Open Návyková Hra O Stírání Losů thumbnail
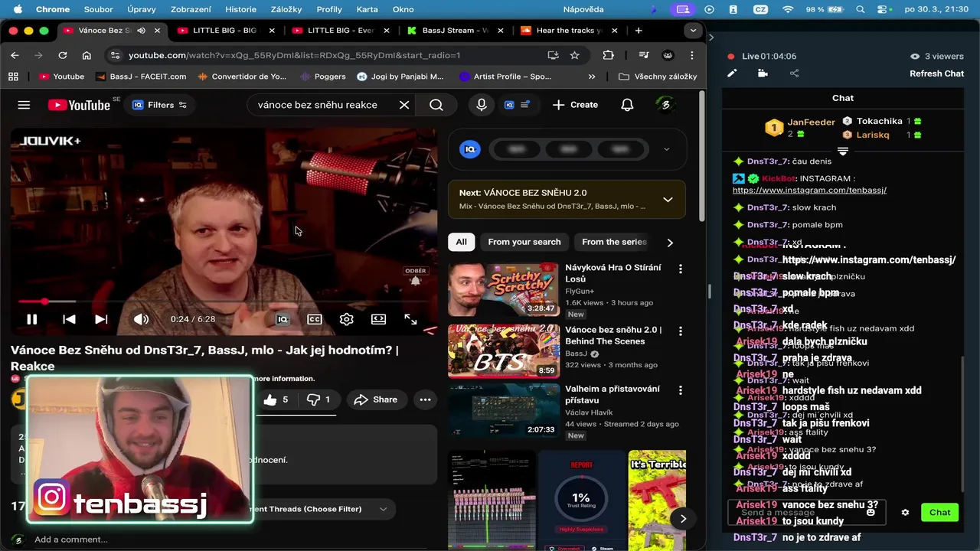 503,290
